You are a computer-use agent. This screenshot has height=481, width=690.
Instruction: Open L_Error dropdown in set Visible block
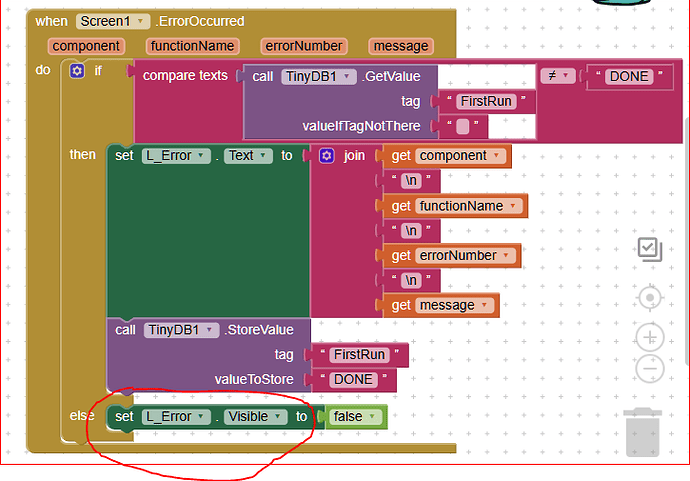(x=176, y=417)
